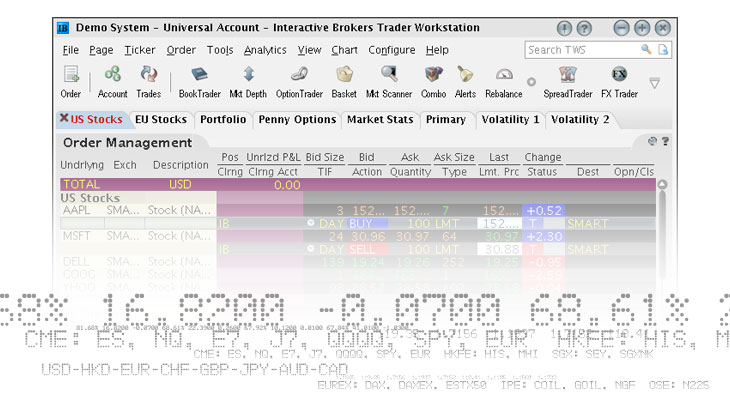
Task: Click the configure wrench in Order Management
Action: pos(652,141)
